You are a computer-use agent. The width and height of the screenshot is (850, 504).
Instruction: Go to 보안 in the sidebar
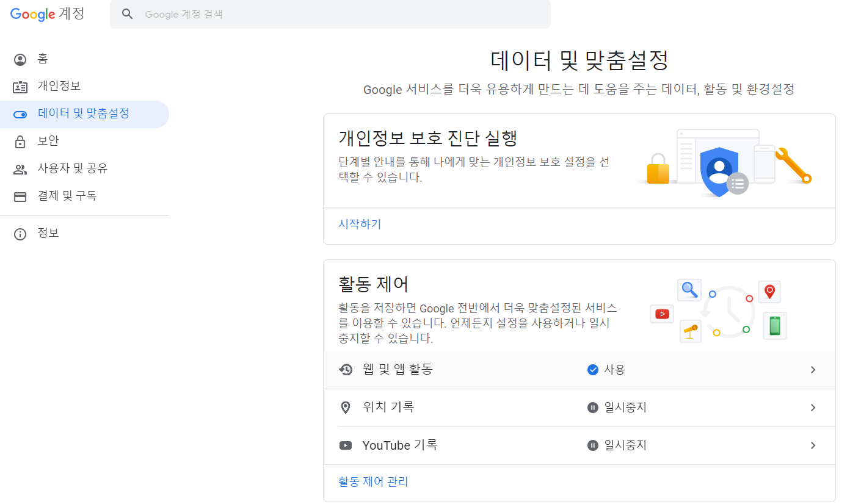[84, 142]
